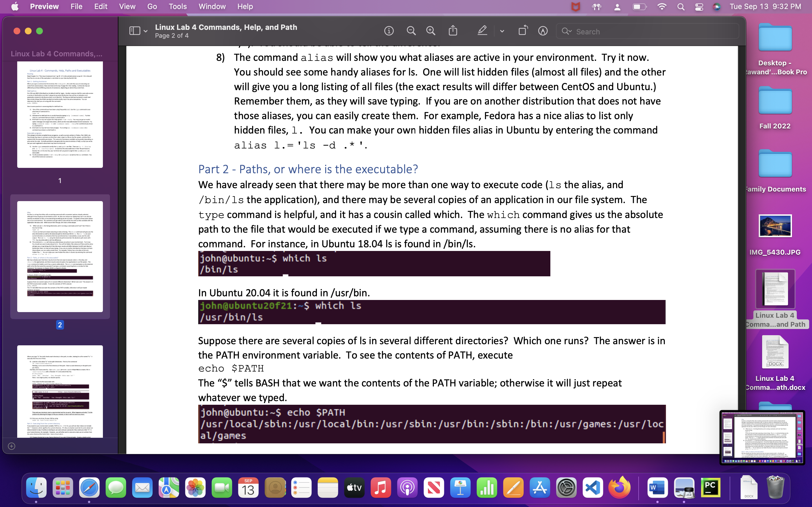Zoom out the document view
The height and width of the screenshot is (507, 812).
click(411, 31)
